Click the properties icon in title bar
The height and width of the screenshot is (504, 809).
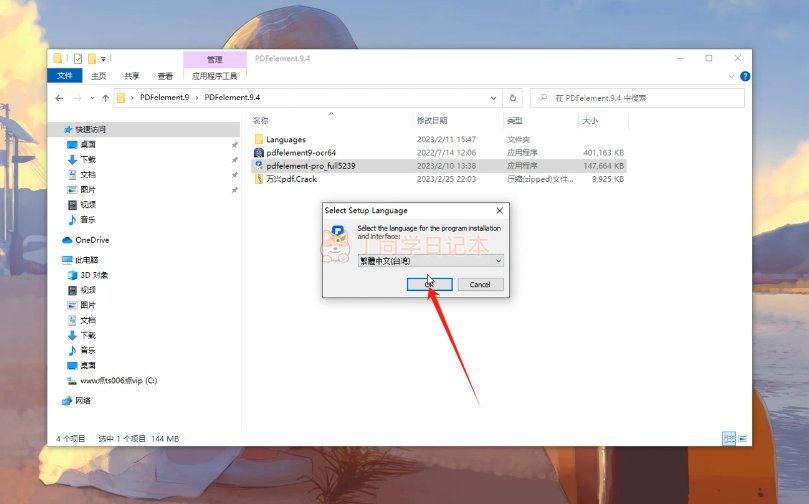point(78,59)
